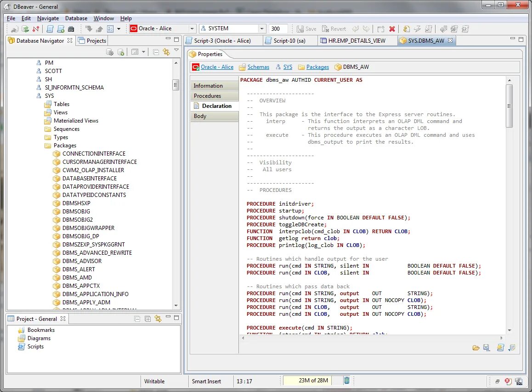The image size is (532, 392).
Task: Open the Database menu
Action: [x=76, y=18]
